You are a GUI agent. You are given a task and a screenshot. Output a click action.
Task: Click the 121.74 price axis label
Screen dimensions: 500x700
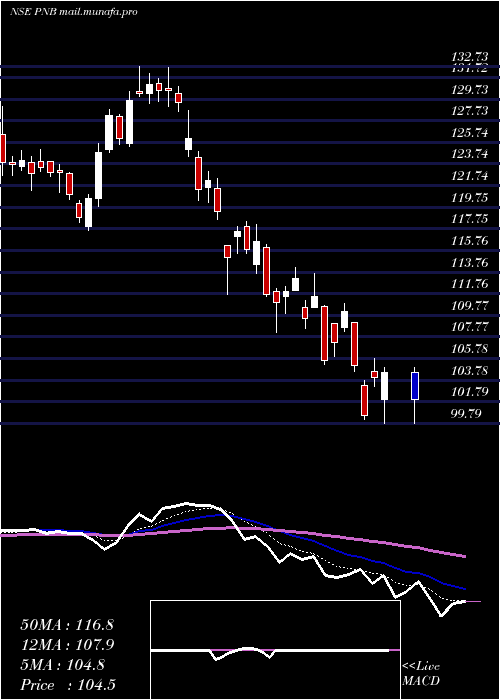pyautogui.click(x=469, y=176)
